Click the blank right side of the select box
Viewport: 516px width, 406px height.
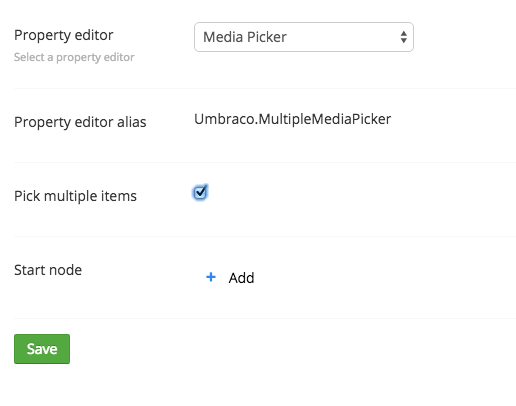(343, 37)
